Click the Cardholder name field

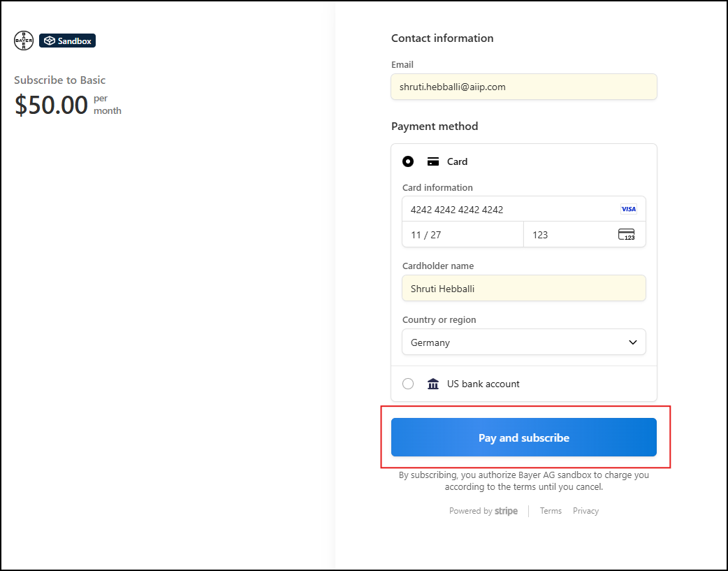click(x=523, y=289)
